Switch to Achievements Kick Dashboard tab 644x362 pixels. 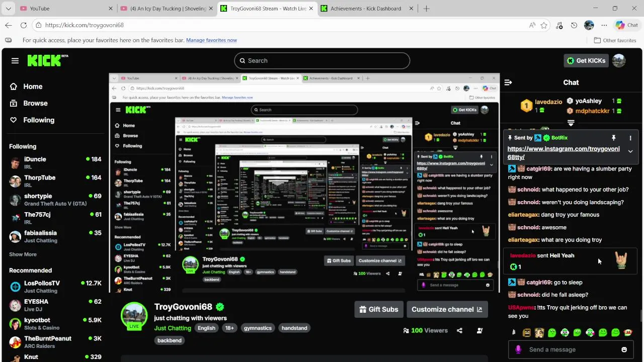pyautogui.click(x=367, y=9)
